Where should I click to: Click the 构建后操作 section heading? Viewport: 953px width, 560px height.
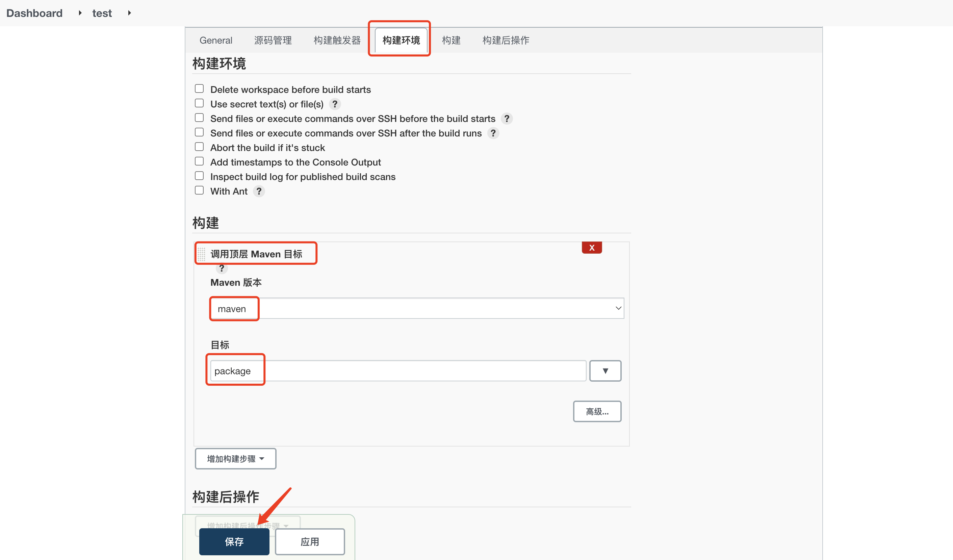[x=226, y=497]
